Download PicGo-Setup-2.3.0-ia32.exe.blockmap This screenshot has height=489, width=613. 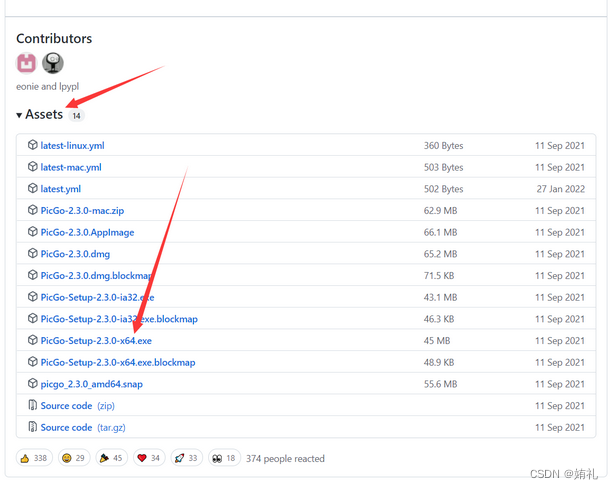(119, 319)
